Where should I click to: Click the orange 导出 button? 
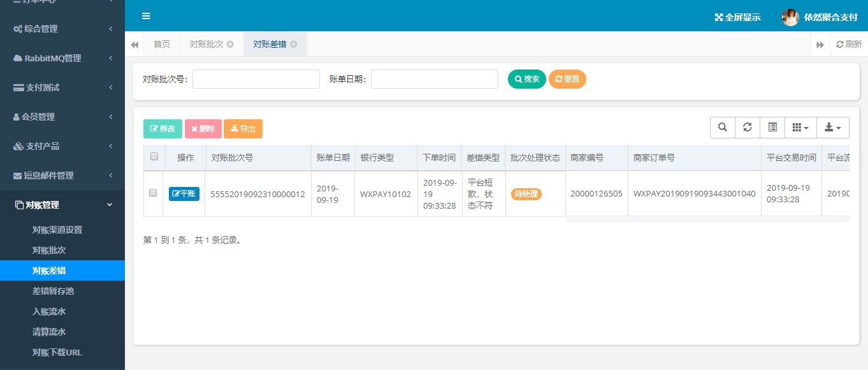click(243, 129)
